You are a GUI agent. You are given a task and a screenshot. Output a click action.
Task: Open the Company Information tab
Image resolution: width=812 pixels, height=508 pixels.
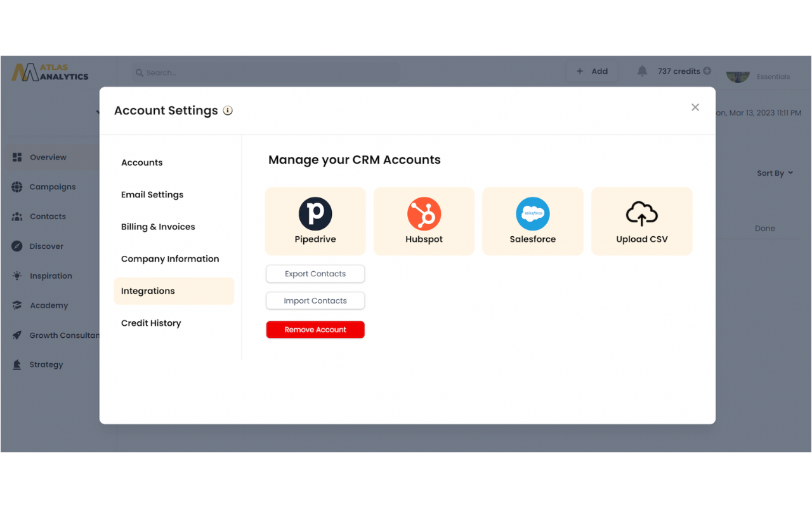click(x=170, y=259)
